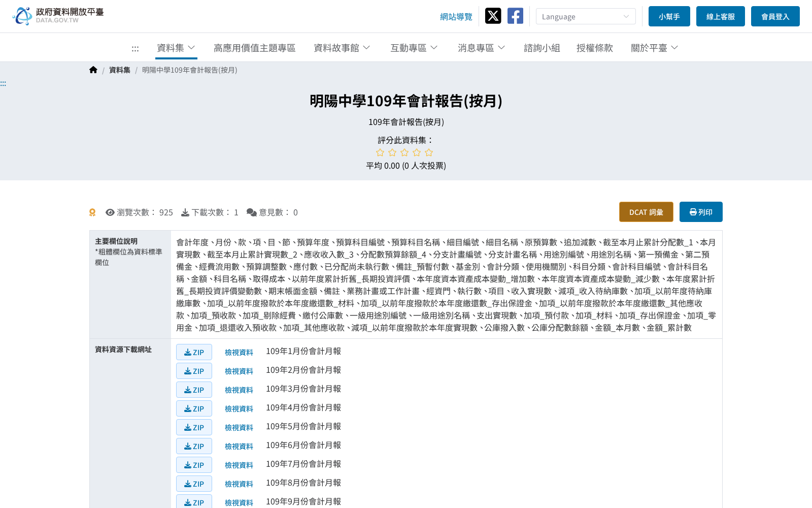The height and width of the screenshot is (508, 812).
Task: Click the orange award badge icon
Action: [x=92, y=212]
